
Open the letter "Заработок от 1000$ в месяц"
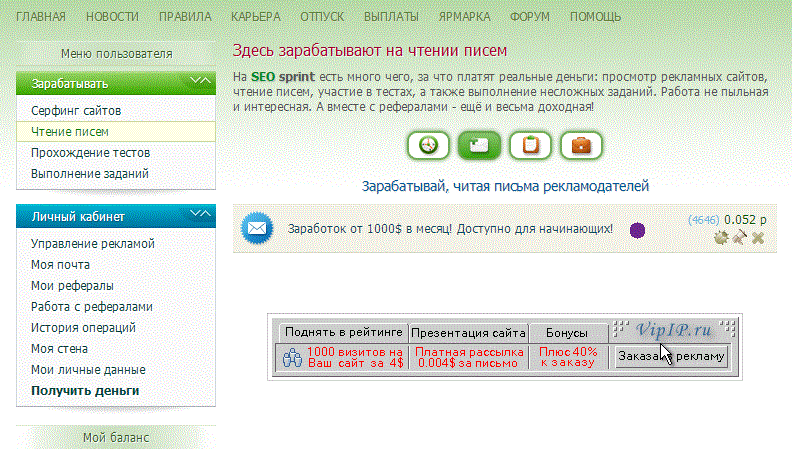pos(450,229)
